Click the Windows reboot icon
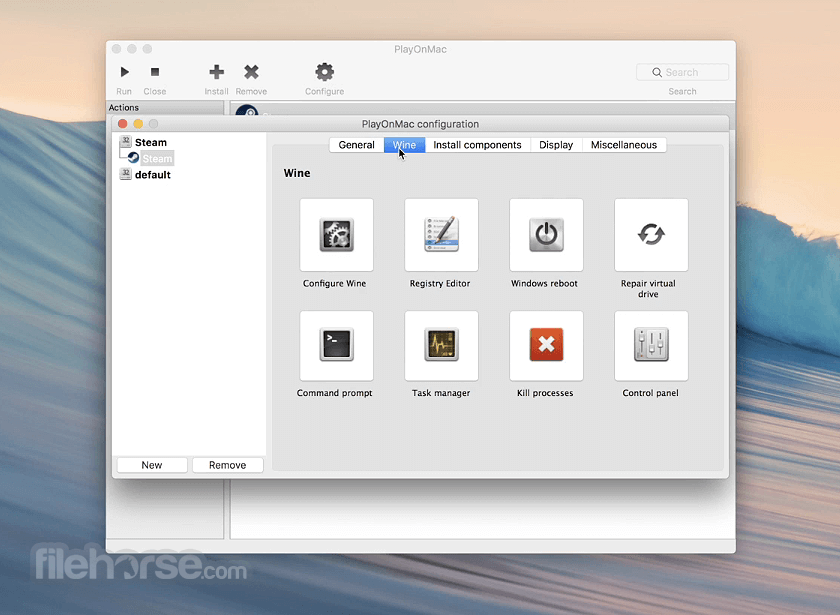840x615 pixels. tap(546, 235)
